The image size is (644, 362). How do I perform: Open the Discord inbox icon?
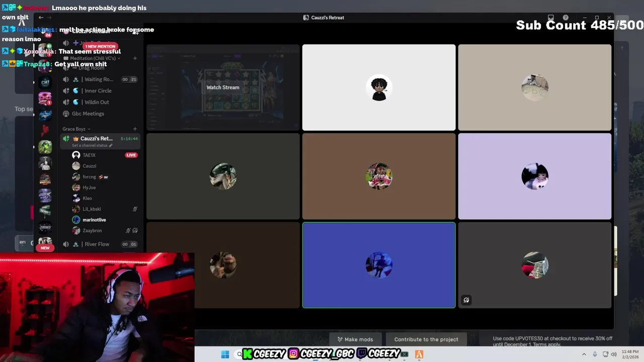click(551, 18)
